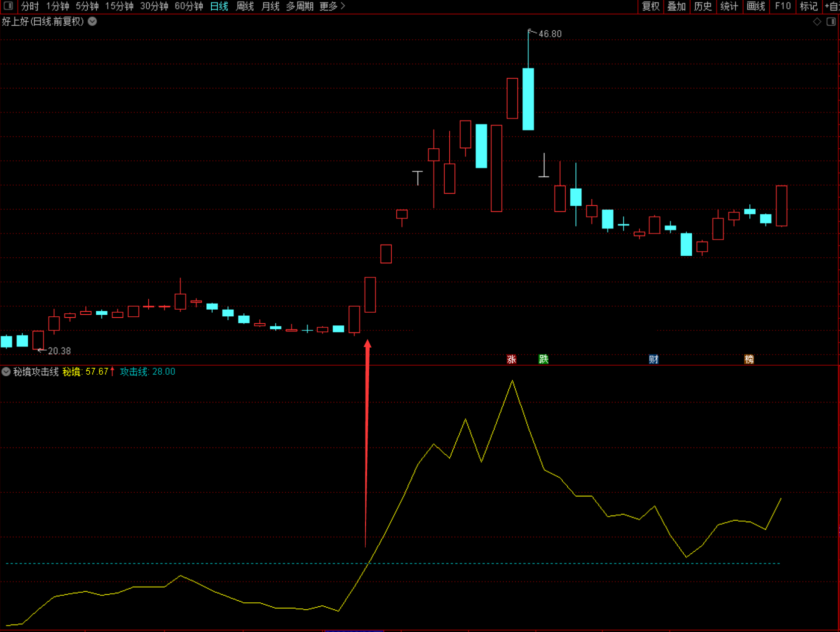Select the 15分钟 period
The width and height of the screenshot is (840, 632).
coord(119,6)
